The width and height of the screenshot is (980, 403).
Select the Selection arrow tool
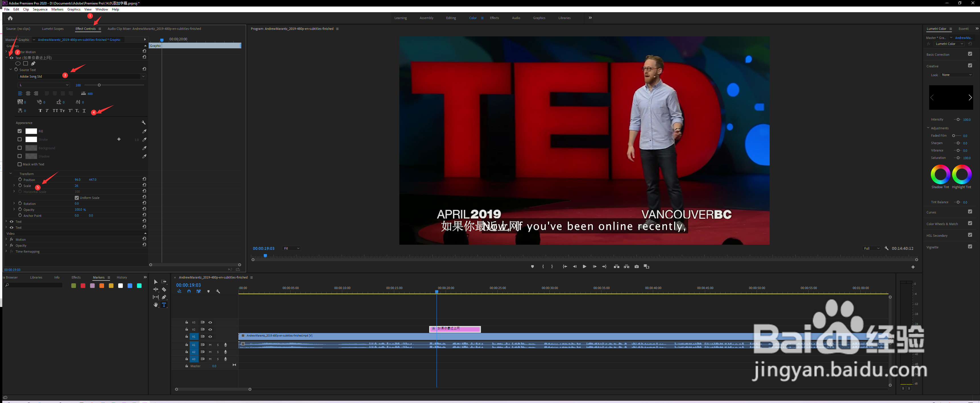[155, 282]
